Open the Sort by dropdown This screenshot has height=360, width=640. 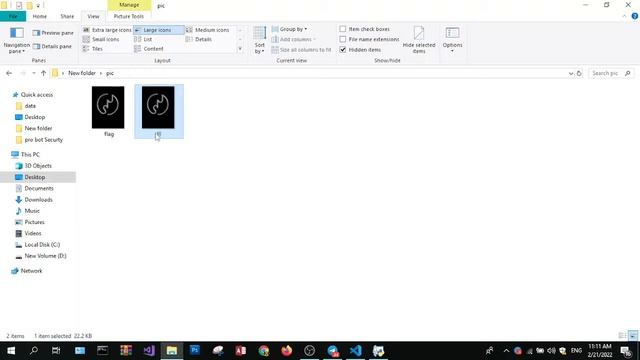pos(260,40)
